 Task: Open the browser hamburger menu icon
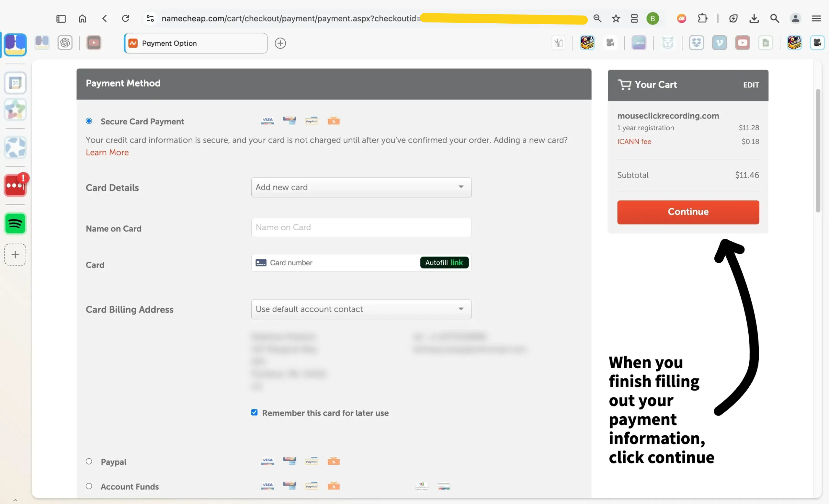[816, 18]
